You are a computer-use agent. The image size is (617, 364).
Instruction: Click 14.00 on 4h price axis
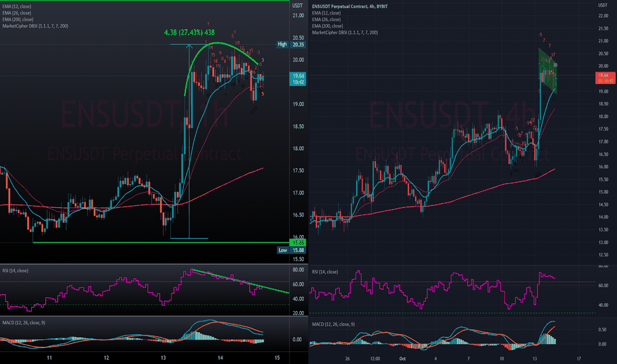[x=603, y=217]
